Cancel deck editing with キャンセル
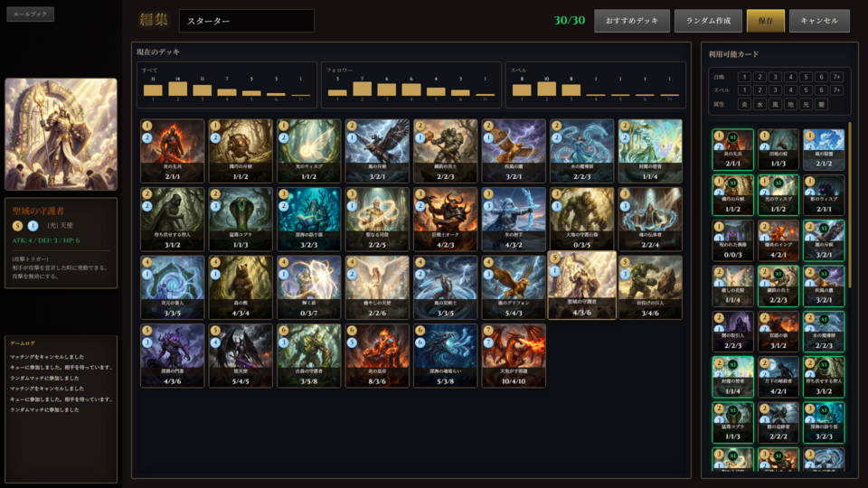Viewport: 868px width, 488px height. [819, 21]
